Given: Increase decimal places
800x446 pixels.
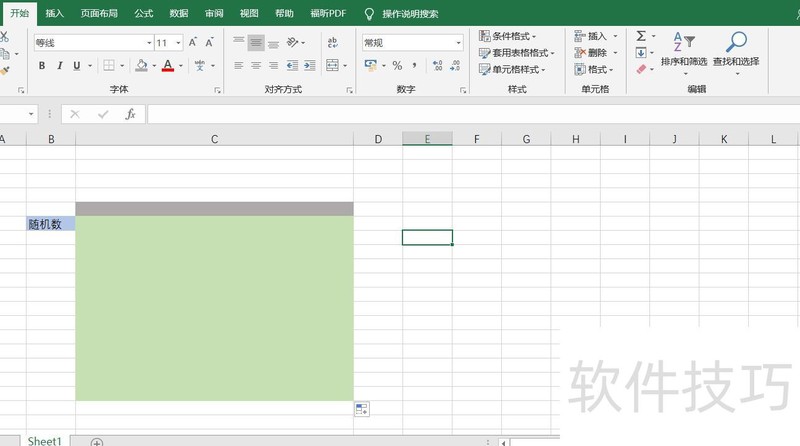Looking at the screenshot, I should click(437, 65).
